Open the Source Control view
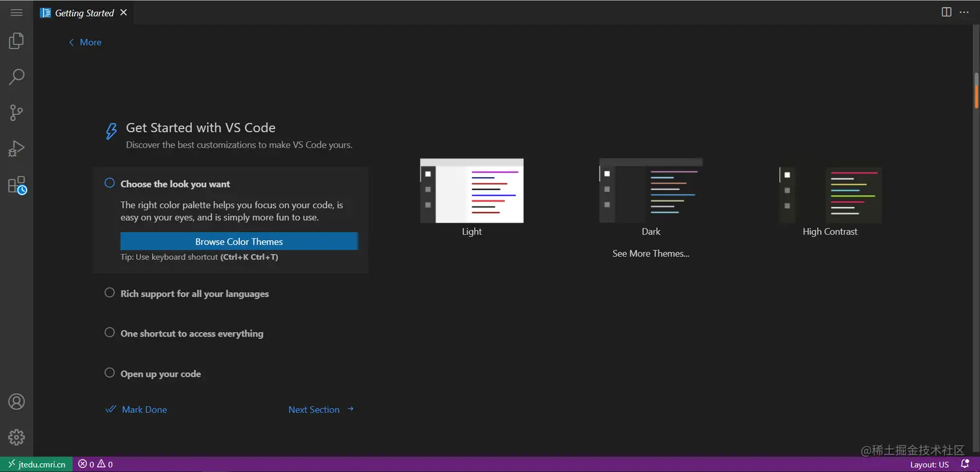The width and height of the screenshot is (980, 472). (x=16, y=112)
